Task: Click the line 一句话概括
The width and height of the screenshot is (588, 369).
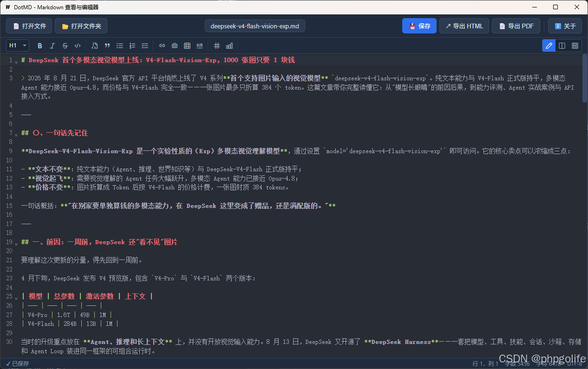Action: click(178, 206)
